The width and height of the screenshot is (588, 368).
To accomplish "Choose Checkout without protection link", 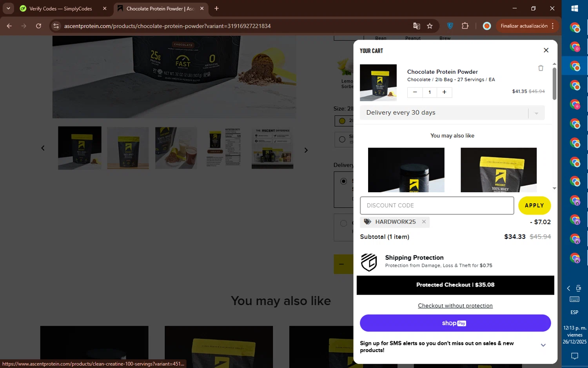I will (x=455, y=306).
